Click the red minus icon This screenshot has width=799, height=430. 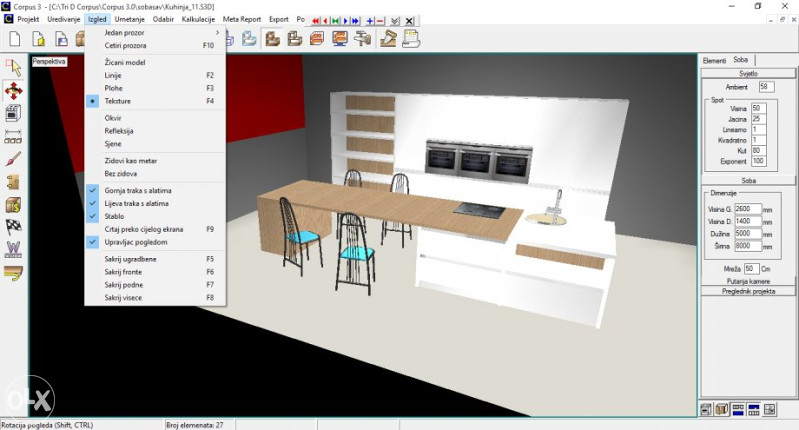[x=380, y=21]
